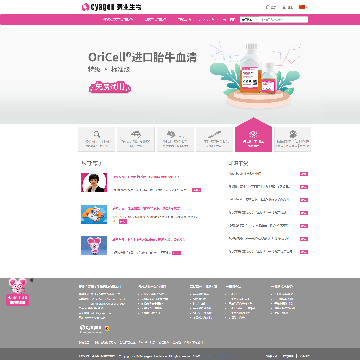This screenshot has width=360, height=360.
Task: Open the search category dropdown beside the search field
Action: (x=249, y=20)
